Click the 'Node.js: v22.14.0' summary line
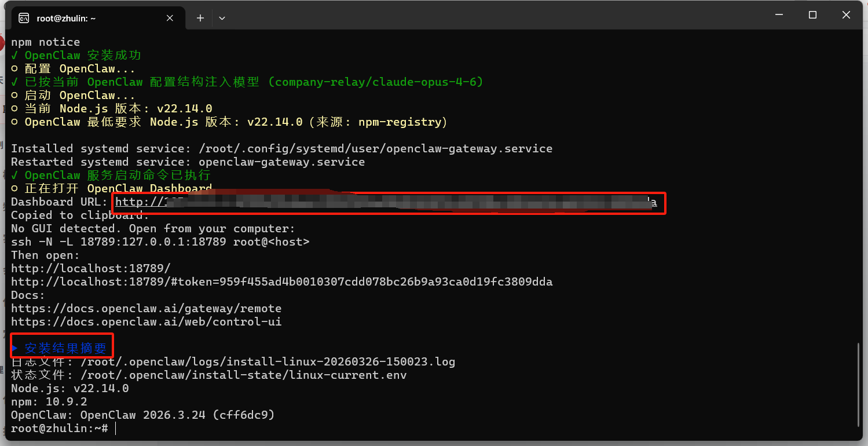Screen dimensions: 868x446 coord(70,389)
